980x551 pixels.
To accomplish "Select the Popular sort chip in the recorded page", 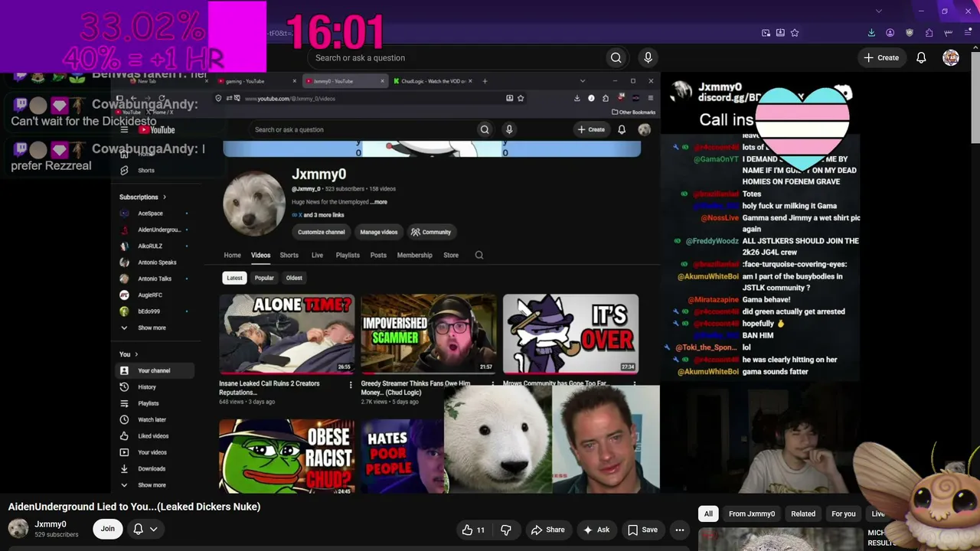I will (x=264, y=279).
